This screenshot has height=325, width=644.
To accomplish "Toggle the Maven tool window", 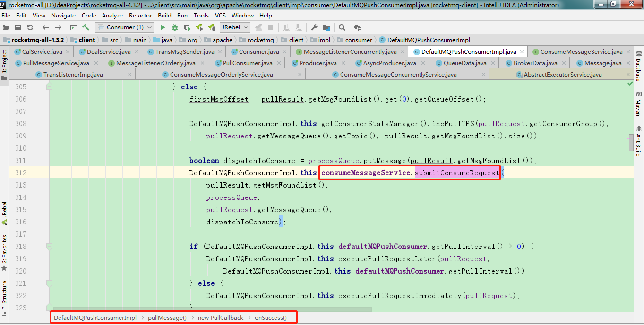I will coord(638,104).
